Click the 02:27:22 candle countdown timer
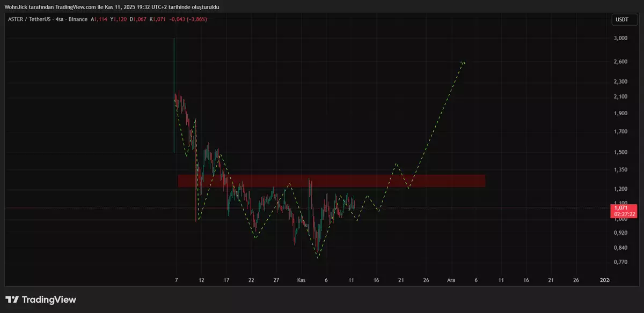Viewport: 644px width, 313px height. [624, 214]
